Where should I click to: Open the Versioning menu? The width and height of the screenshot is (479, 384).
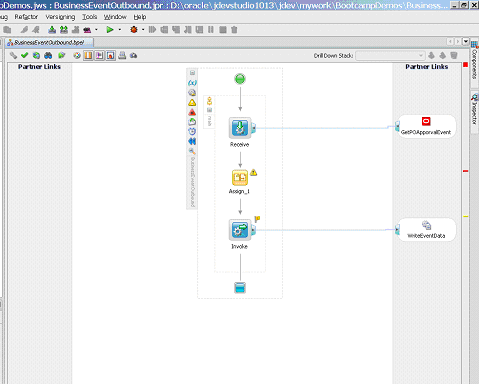point(60,17)
